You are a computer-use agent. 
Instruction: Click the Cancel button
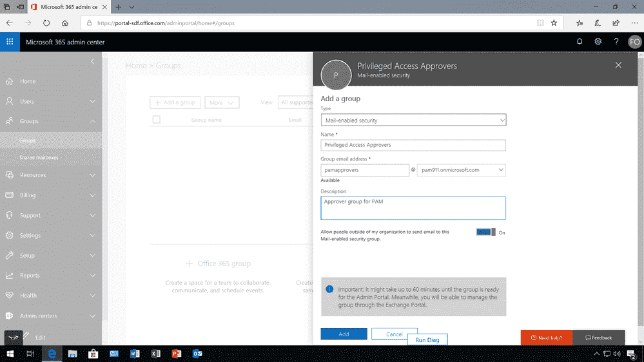click(394, 334)
